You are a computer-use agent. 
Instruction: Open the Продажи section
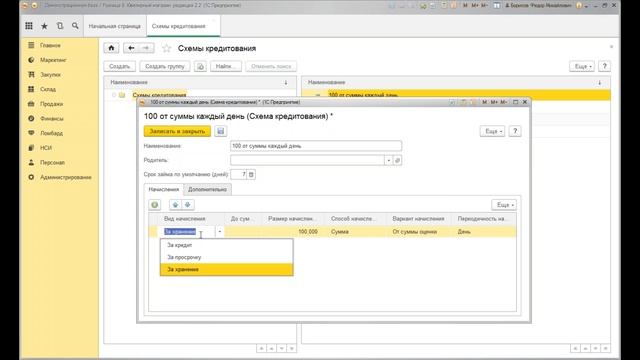51,104
